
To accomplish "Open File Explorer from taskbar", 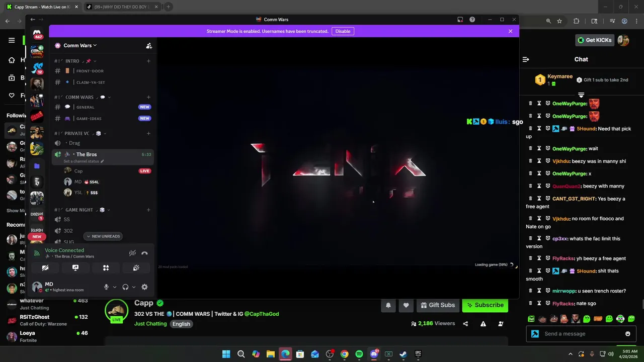I will tap(271, 354).
